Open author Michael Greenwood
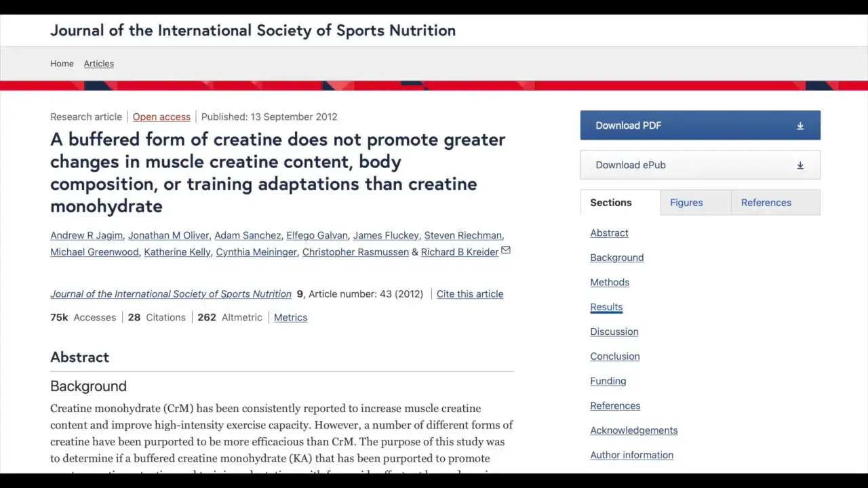The height and width of the screenshot is (488, 868). (x=94, y=252)
